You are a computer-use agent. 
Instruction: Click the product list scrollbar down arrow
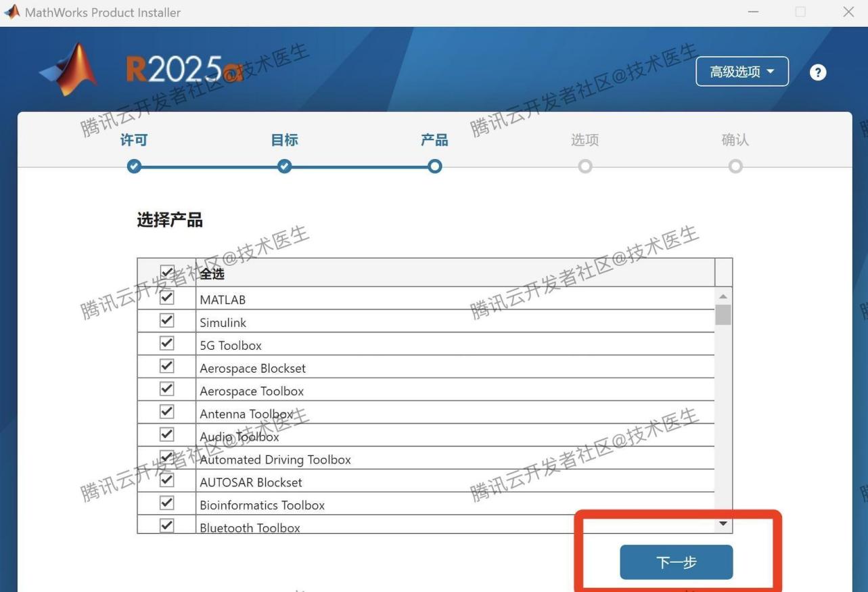tap(723, 523)
